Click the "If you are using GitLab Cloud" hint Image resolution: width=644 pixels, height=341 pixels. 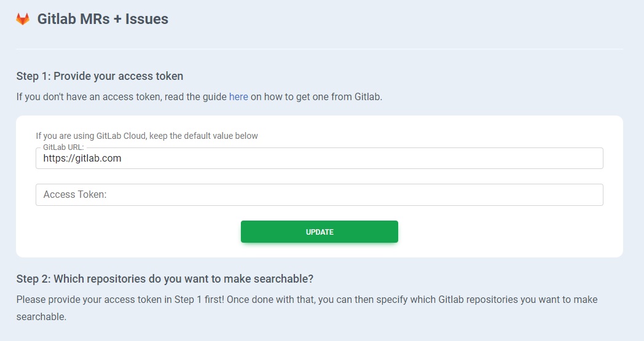click(90, 136)
